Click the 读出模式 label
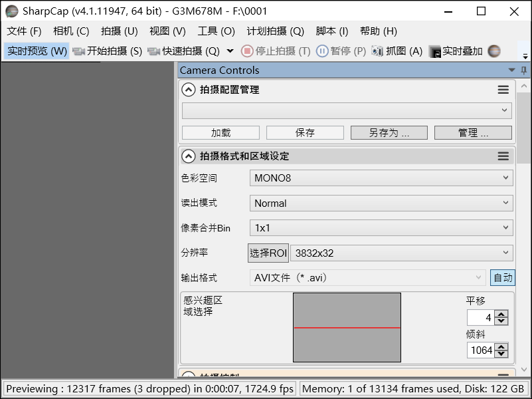The image size is (532, 399). [x=199, y=203]
